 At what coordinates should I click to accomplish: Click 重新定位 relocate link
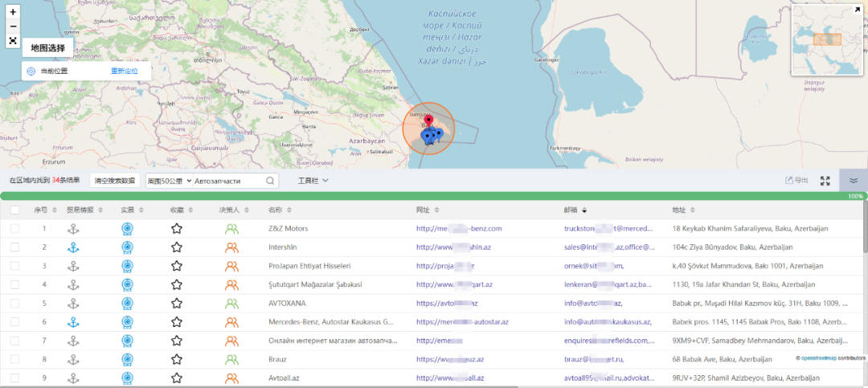click(124, 71)
